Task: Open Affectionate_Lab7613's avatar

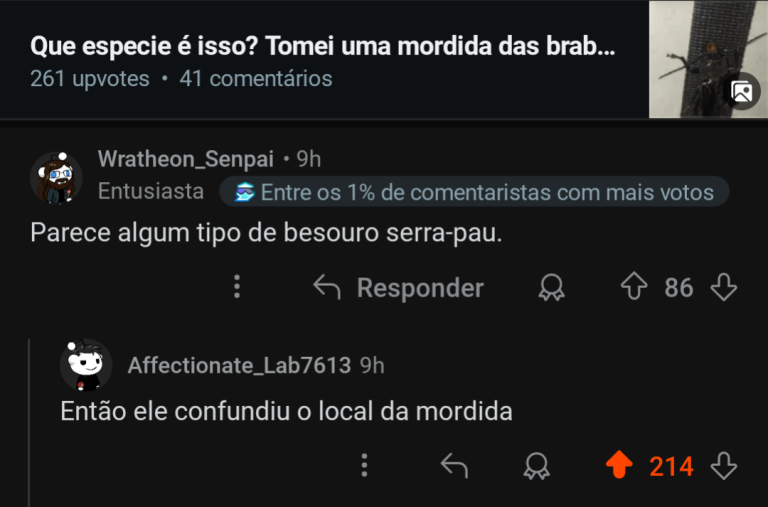Action: pyautogui.click(x=86, y=366)
